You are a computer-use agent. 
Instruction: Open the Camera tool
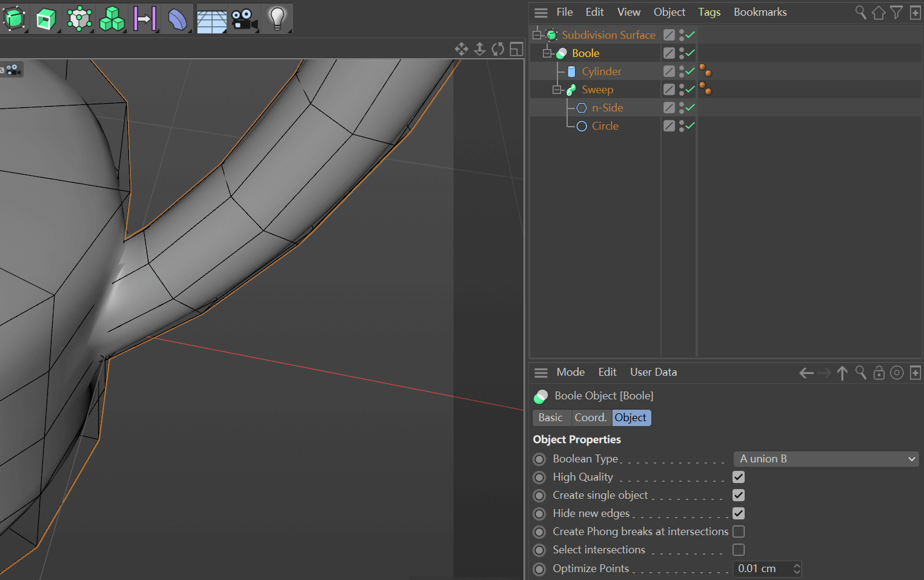[244, 19]
